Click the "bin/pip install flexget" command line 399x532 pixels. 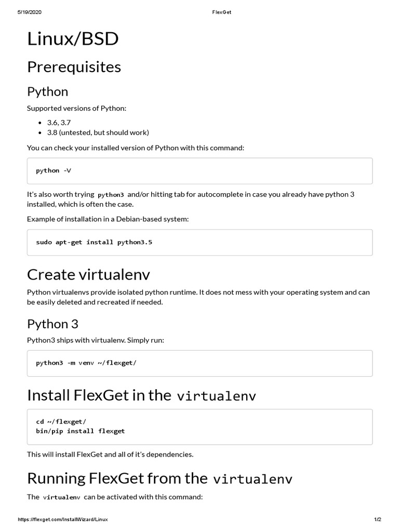pyautogui.click(x=80, y=431)
